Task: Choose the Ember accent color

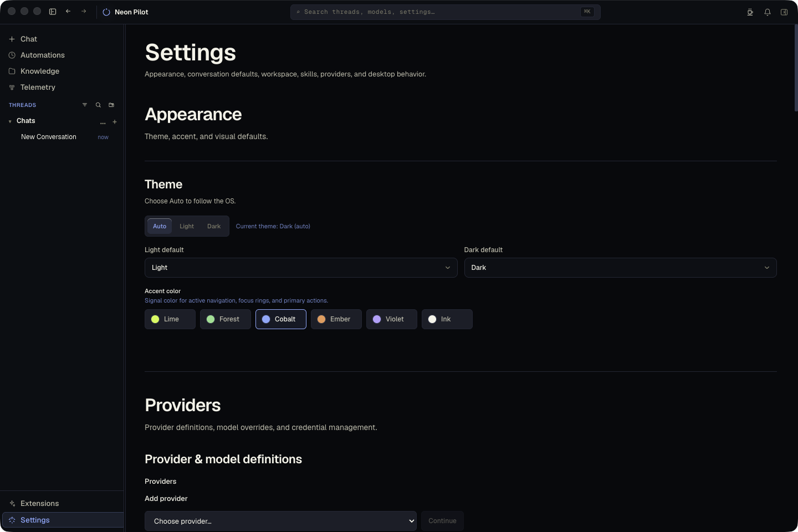Action: tap(336, 319)
